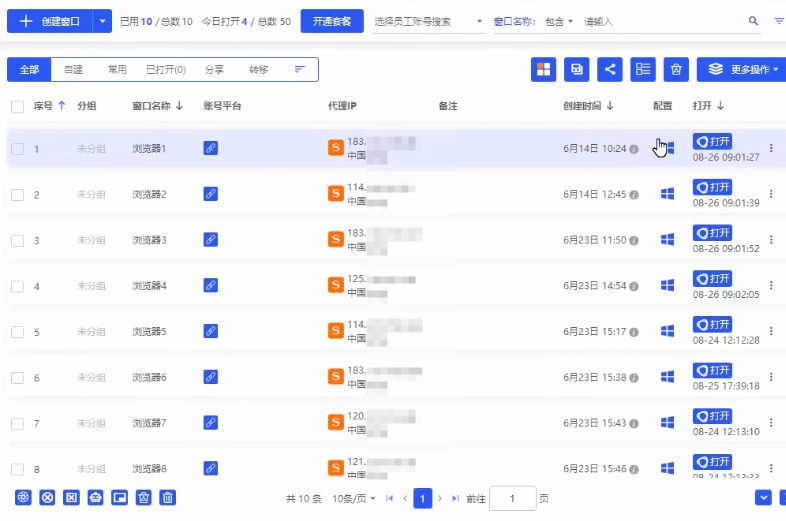This screenshot has width=786, height=521.
Task: Click the info icon beside 6月23日 14:54
Action: point(634,286)
